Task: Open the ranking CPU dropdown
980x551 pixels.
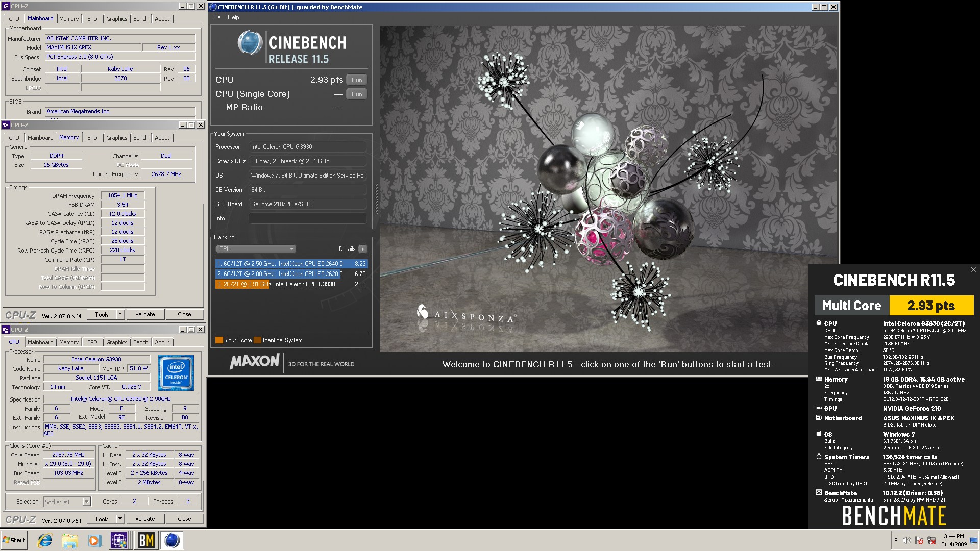Action: pyautogui.click(x=256, y=249)
